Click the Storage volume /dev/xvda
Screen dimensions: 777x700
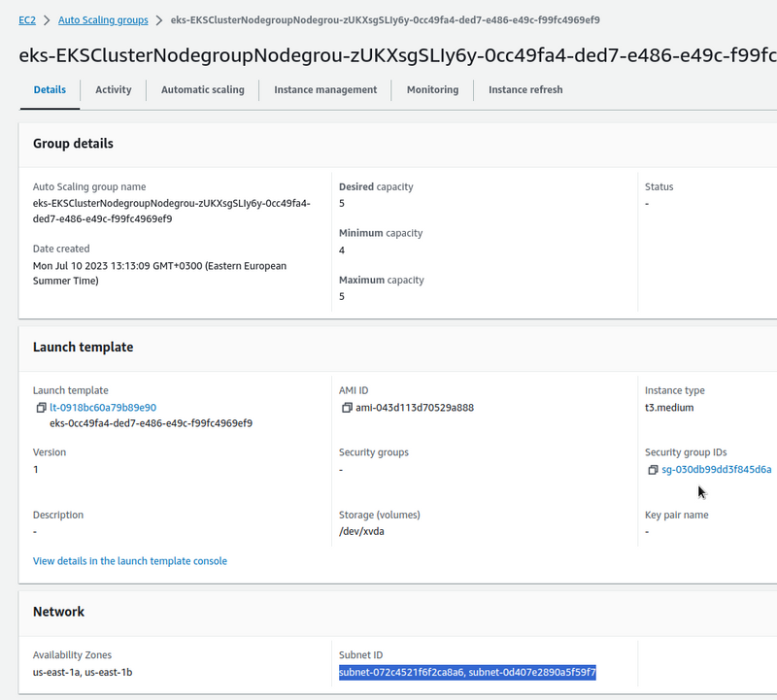click(361, 532)
